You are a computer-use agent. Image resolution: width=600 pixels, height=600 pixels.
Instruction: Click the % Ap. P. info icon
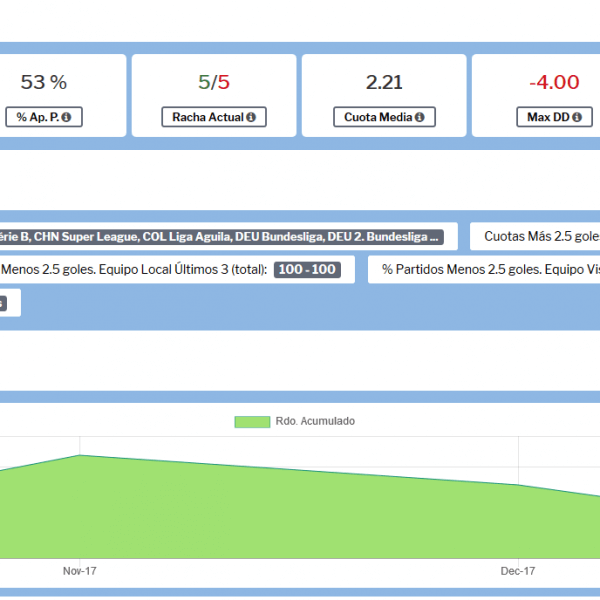(66, 117)
